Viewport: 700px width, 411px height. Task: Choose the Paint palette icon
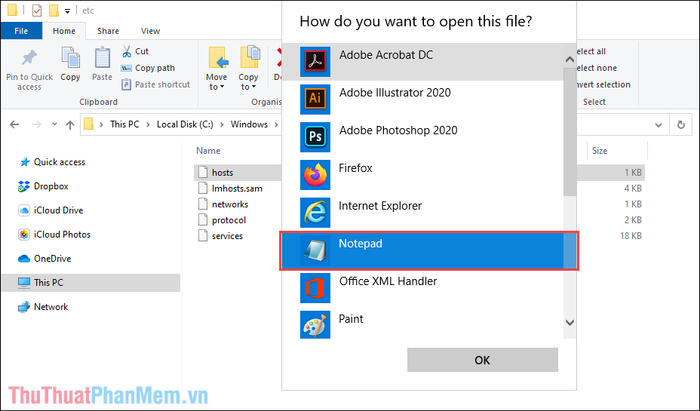315,326
